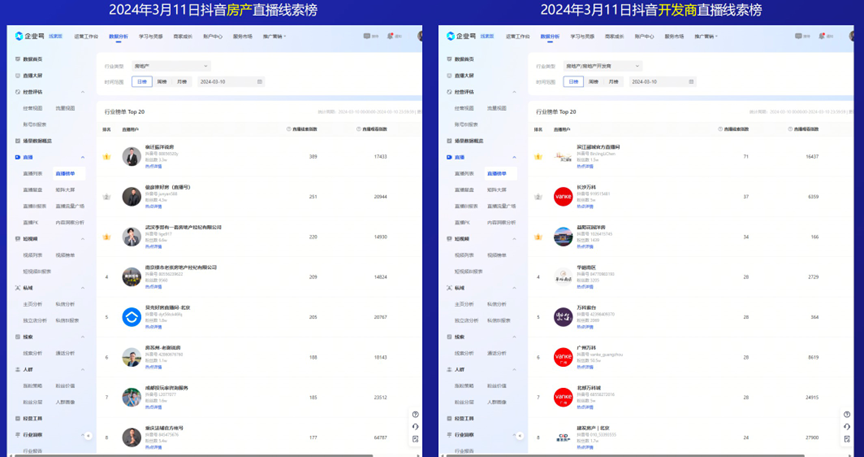Viewport: 864px width, 457px height.
Task: Select 日榜 range in 开发商 window
Action: [574, 82]
